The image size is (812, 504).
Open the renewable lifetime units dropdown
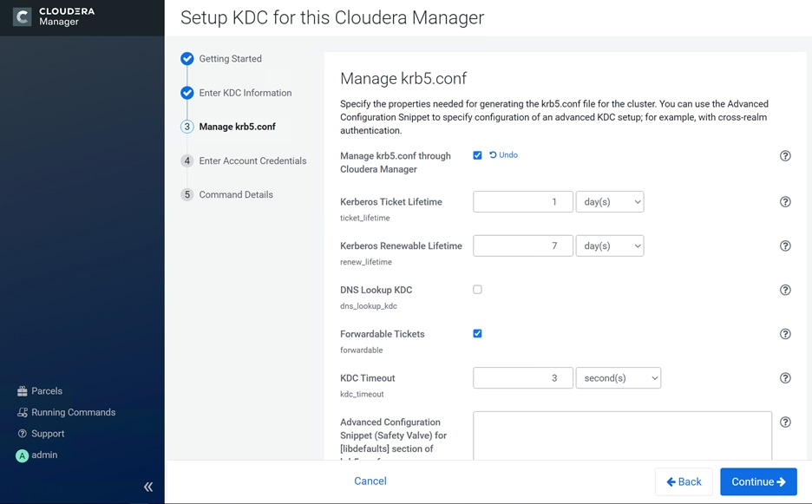(x=610, y=245)
